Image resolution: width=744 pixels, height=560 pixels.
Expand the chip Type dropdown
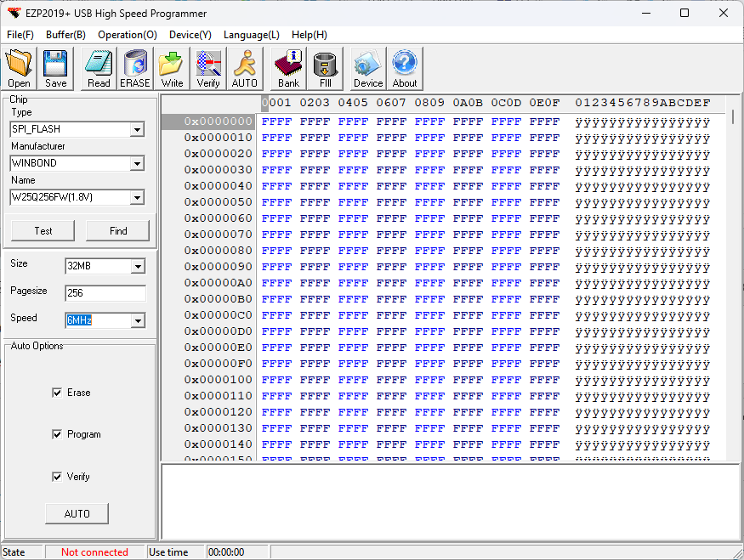pos(137,130)
